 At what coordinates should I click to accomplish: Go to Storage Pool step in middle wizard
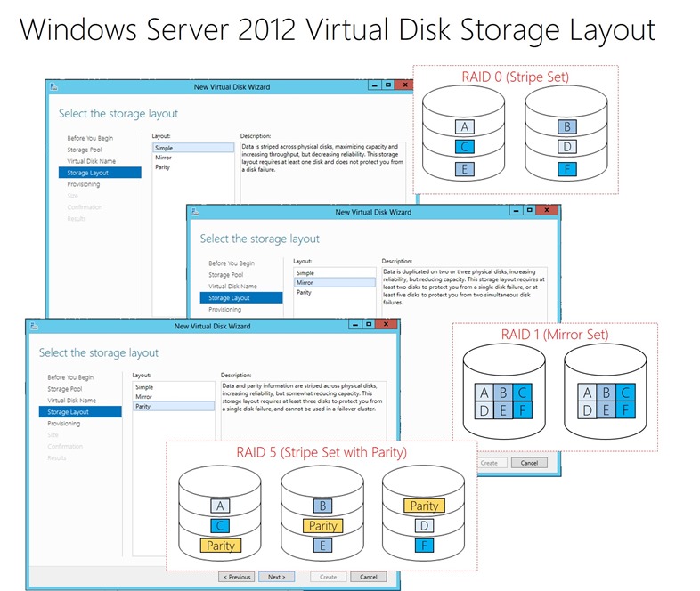pos(226,275)
